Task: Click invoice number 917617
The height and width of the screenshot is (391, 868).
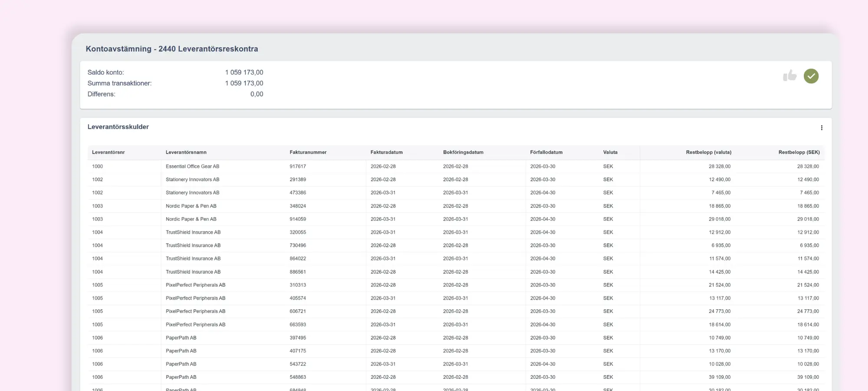Action: click(298, 166)
